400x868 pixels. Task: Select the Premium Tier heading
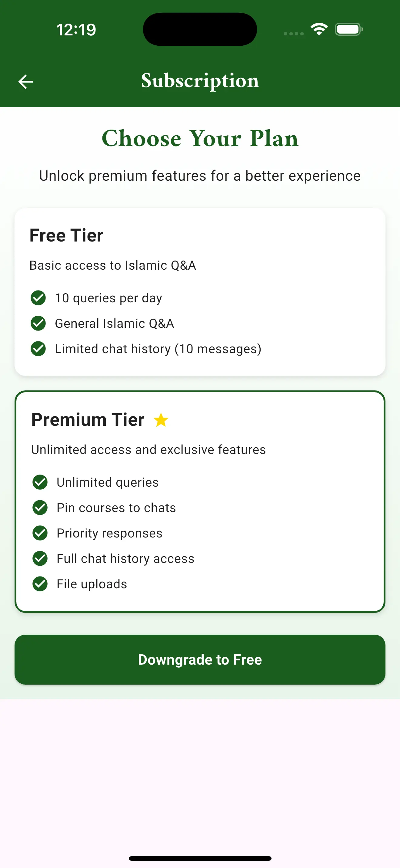(x=88, y=420)
